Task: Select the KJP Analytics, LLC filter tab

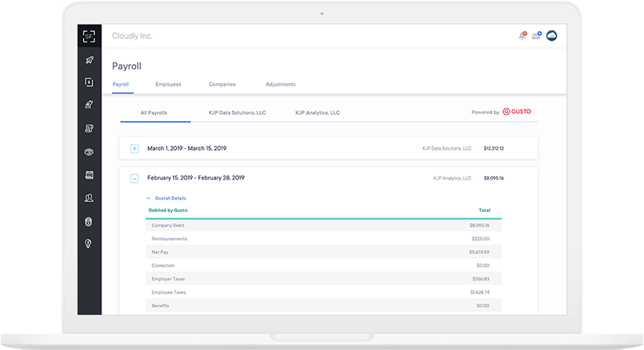Action: point(318,112)
